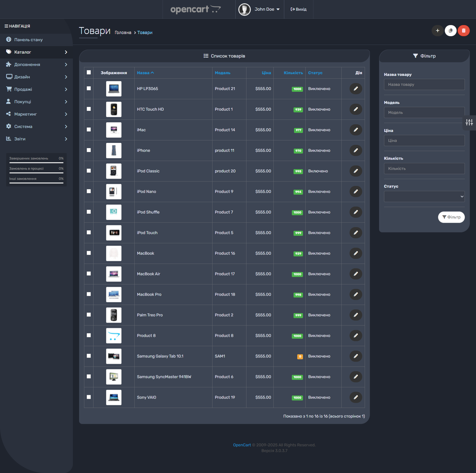Edit the iPod Classic product
This screenshot has height=473, width=476.
tap(356, 171)
